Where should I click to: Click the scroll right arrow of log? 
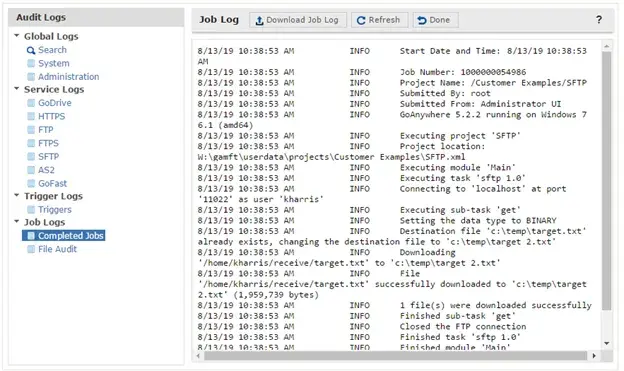click(594, 355)
